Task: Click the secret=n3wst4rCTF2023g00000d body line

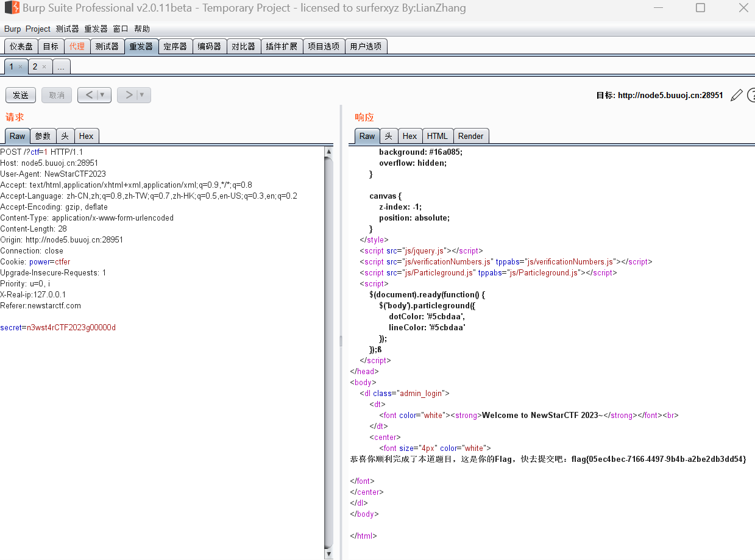Action: click(x=58, y=327)
